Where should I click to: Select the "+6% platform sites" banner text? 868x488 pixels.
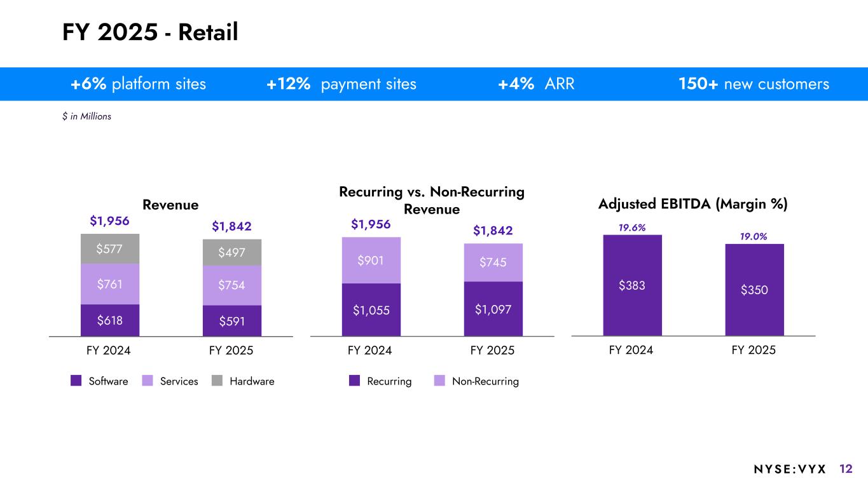tap(138, 84)
